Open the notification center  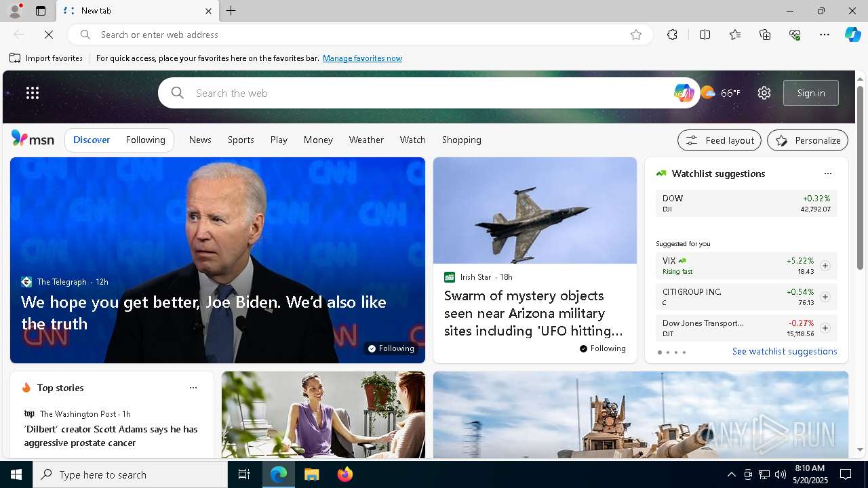pos(846,474)
